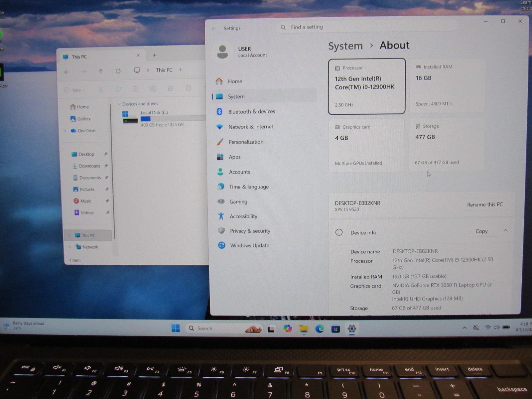Expand the This PC tree node

coord(69,235)
